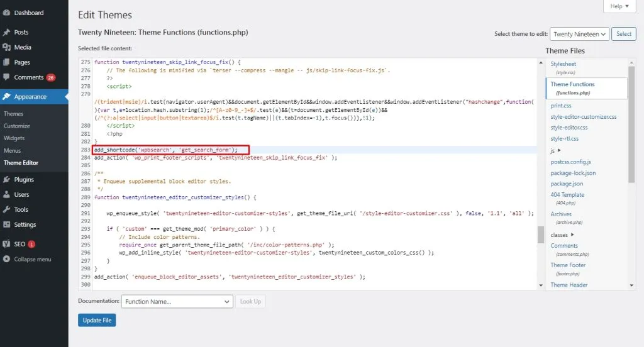Click the Yoast SEO icon
Viewport: 644px width, 347px height.
6,244
